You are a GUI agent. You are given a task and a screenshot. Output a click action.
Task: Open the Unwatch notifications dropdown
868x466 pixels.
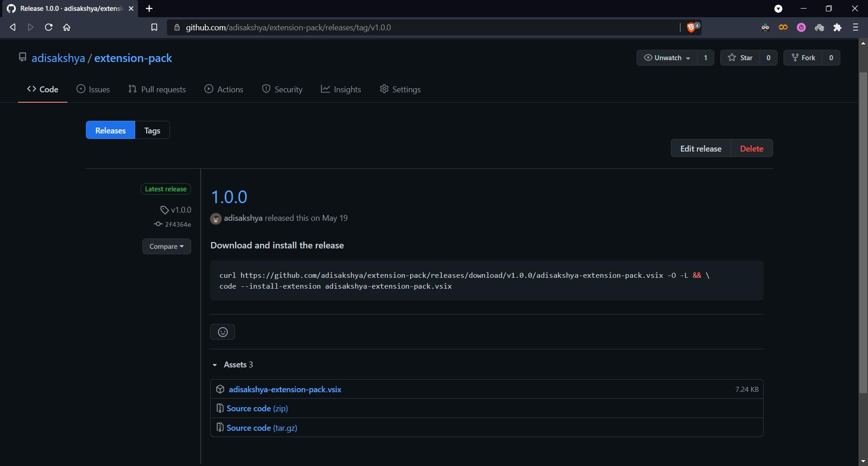pos(667,58)
